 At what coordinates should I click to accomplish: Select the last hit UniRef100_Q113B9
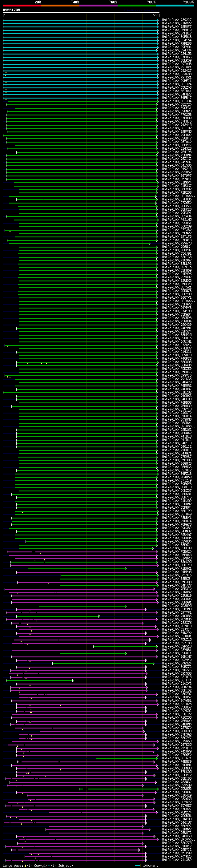pos(177,860)
